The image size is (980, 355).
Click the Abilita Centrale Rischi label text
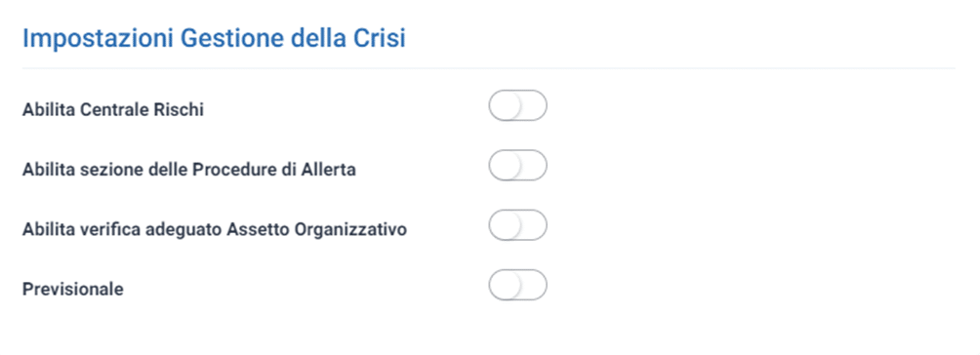click(113, 110)
